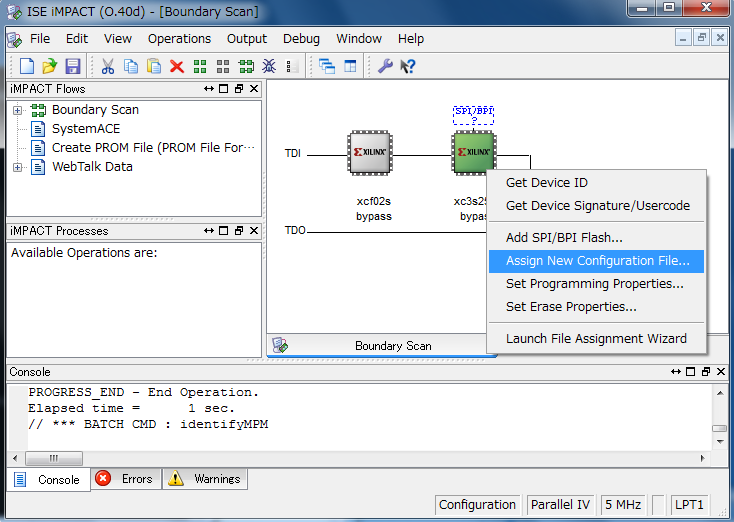Open the Output menu
This screenshot has height=522, width=734.
(x=247, y=38)
